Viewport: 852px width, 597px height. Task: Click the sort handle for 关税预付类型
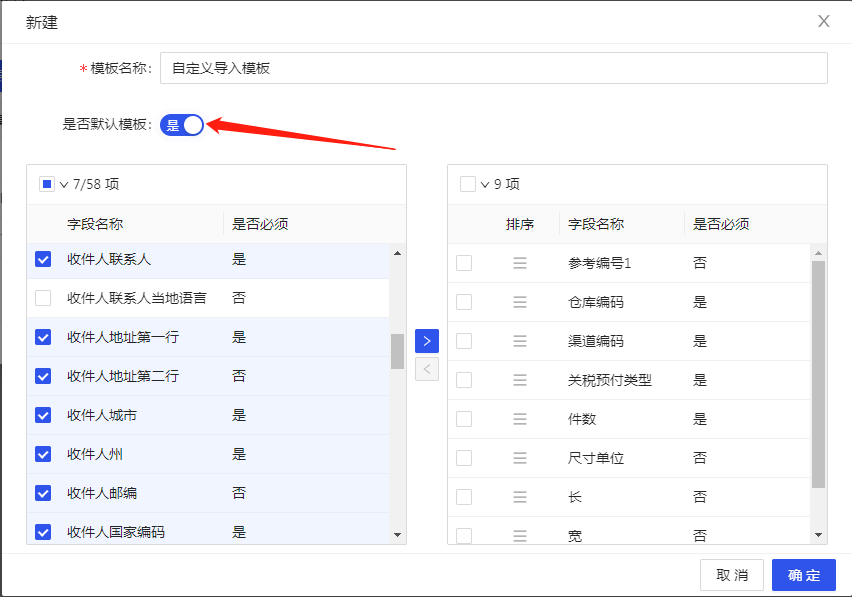[520, 380]
